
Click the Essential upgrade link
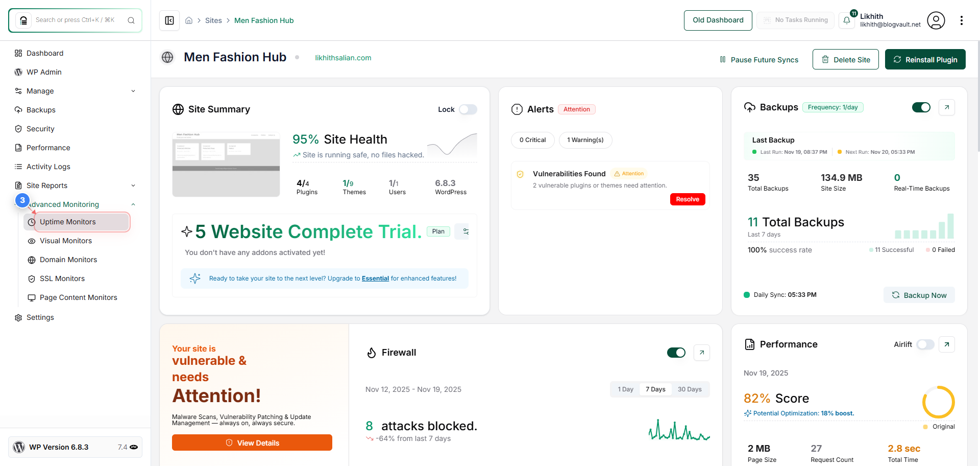tap(375, 278)
